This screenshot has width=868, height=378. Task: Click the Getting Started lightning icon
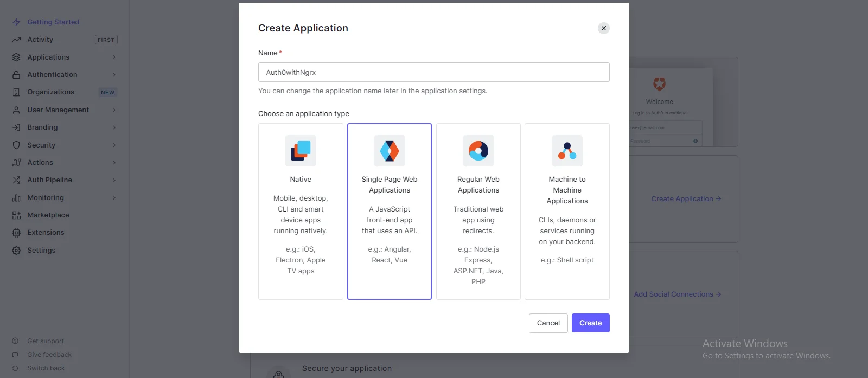click(x=16, y=22)
